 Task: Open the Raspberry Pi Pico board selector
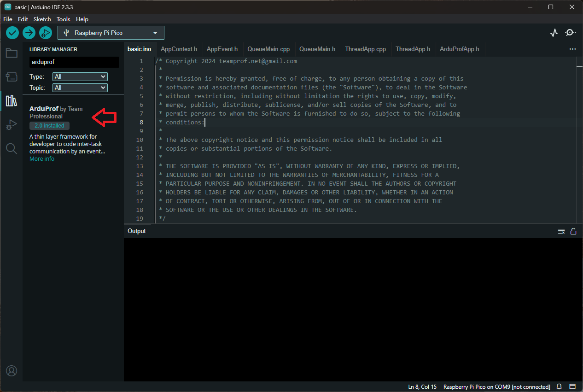111,33
